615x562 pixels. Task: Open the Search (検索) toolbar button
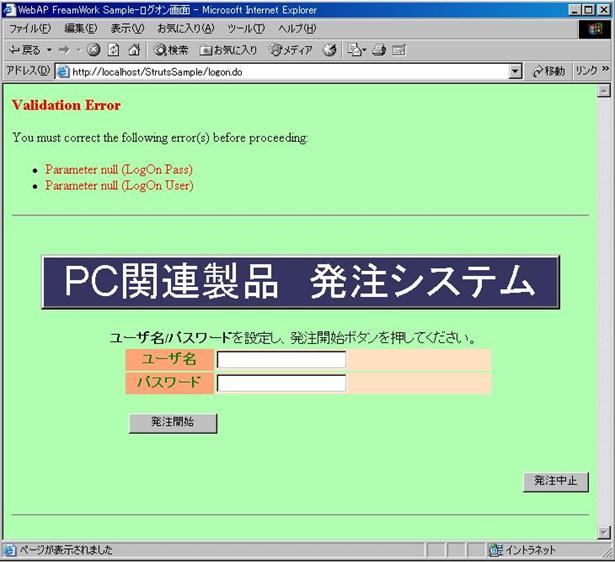point(171,49)
